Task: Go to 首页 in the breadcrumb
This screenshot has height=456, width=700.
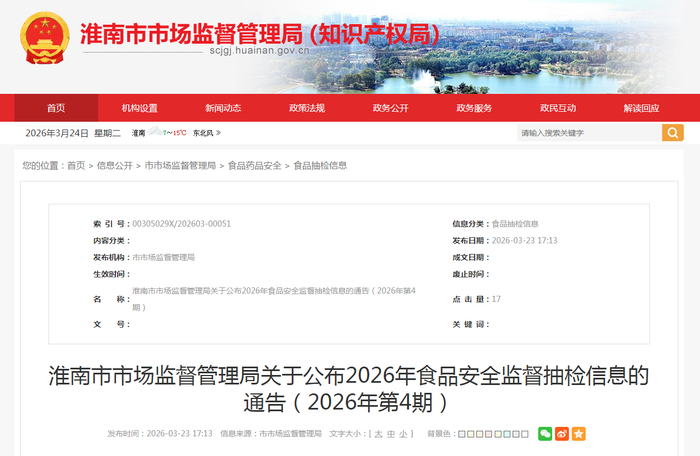Action: click(76, 166)
